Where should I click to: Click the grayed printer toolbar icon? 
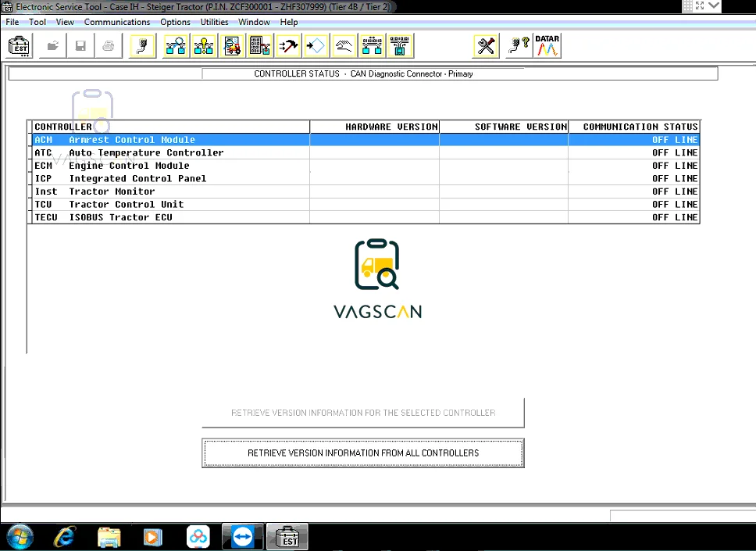pos(109,46)
